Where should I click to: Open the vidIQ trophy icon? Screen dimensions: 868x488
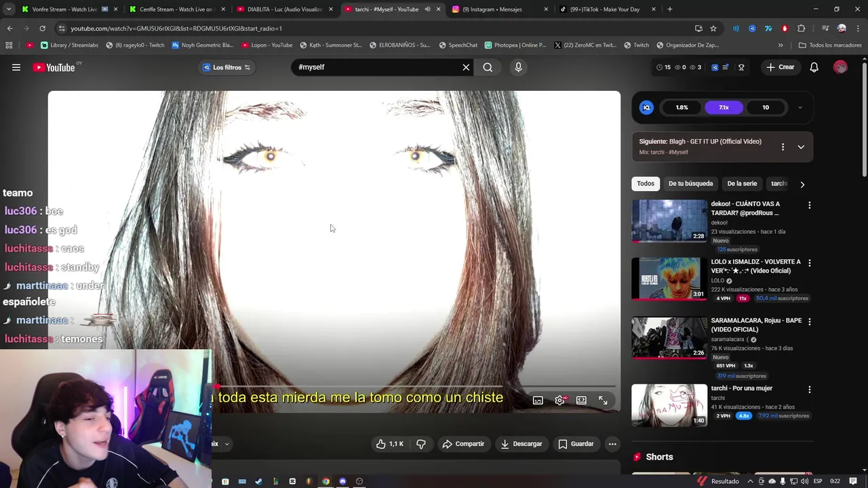coord(741,67)
